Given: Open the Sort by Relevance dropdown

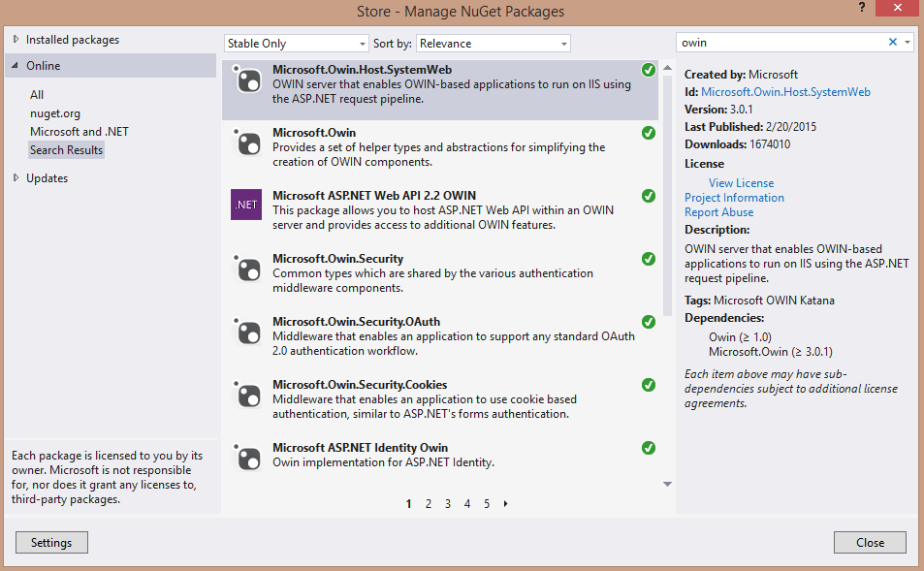Looking at the screenshot, I should (x=494, y=44).
